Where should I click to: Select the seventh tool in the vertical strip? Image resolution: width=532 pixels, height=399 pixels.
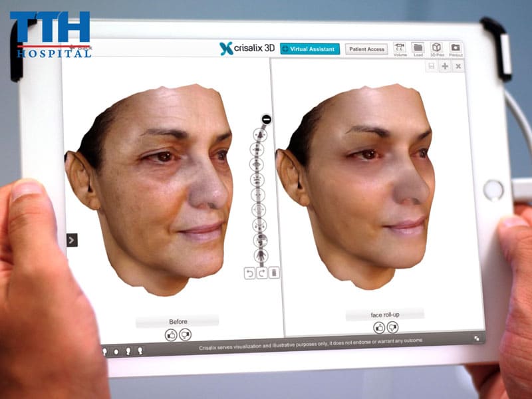click(259, 225)
